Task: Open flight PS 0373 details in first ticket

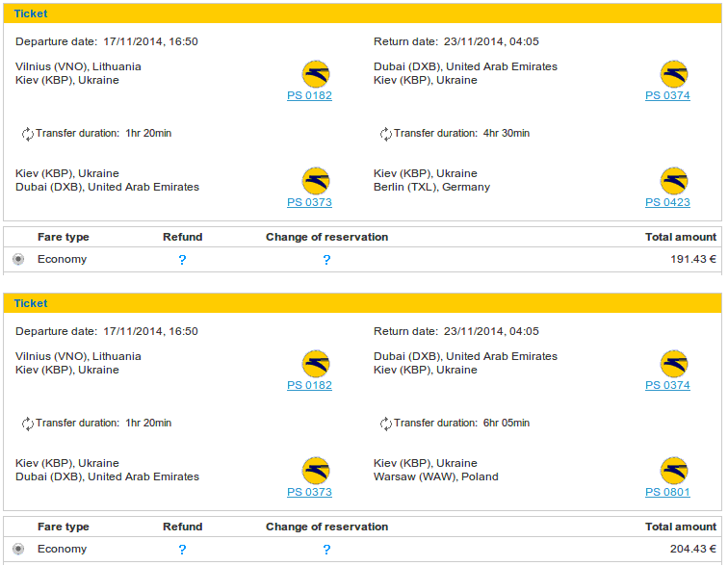Action: (309, 202)
